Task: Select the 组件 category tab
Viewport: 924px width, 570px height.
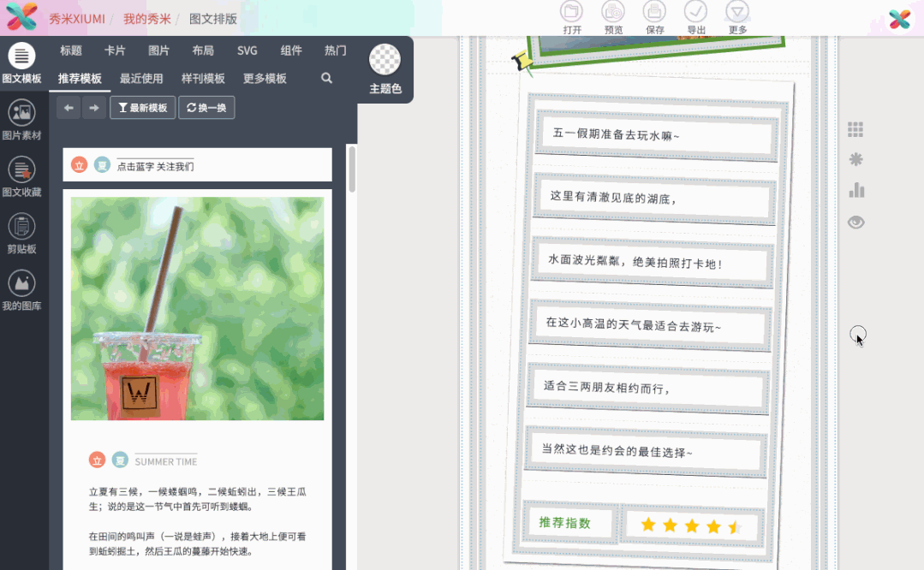Action: coord(291,50)
